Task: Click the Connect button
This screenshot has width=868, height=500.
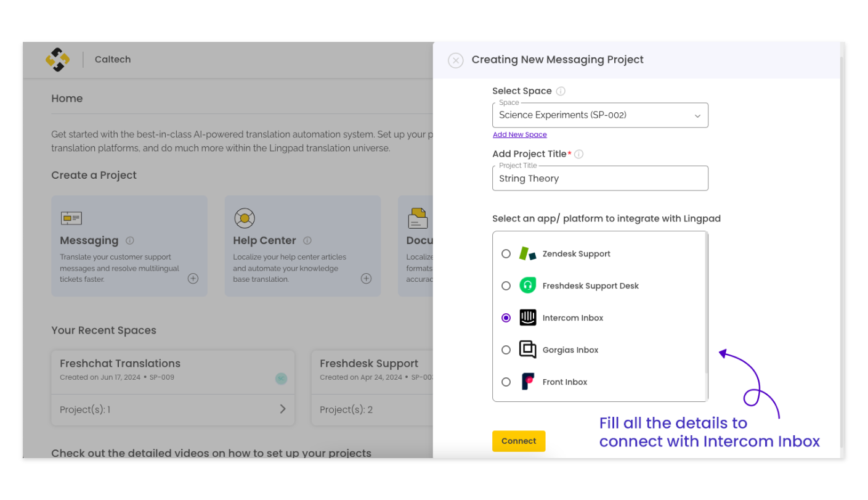Action: [519, 441]
